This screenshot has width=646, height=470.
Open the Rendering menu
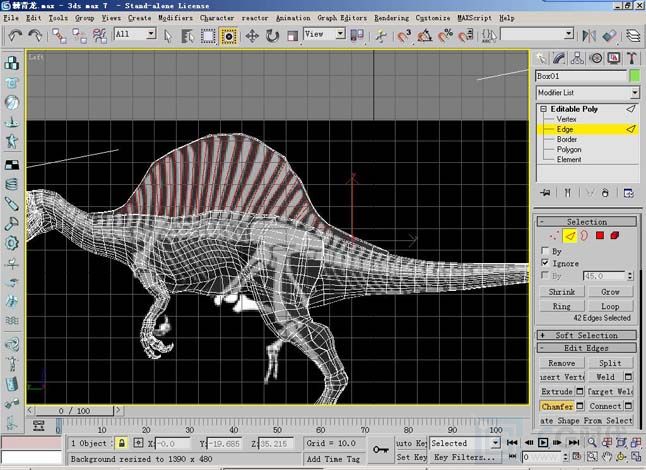[x=391, y=18]
